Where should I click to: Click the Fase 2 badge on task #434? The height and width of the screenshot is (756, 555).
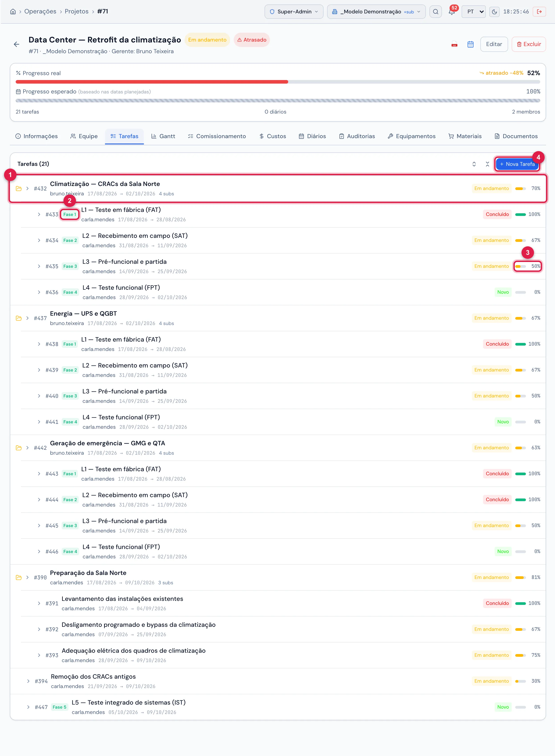(x=70, y=240)
